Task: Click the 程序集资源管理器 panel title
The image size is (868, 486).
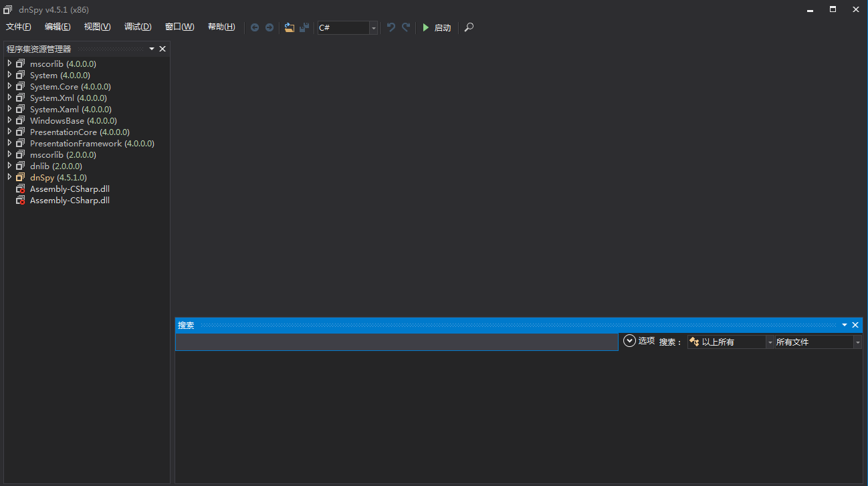Action: pyautogui.click(x=39, y=49)
